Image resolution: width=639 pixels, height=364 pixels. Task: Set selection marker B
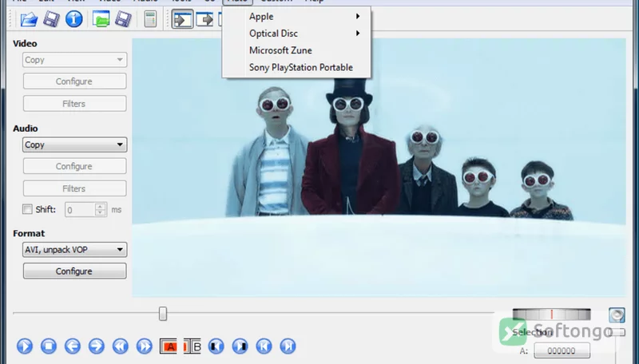pos(192,346)
